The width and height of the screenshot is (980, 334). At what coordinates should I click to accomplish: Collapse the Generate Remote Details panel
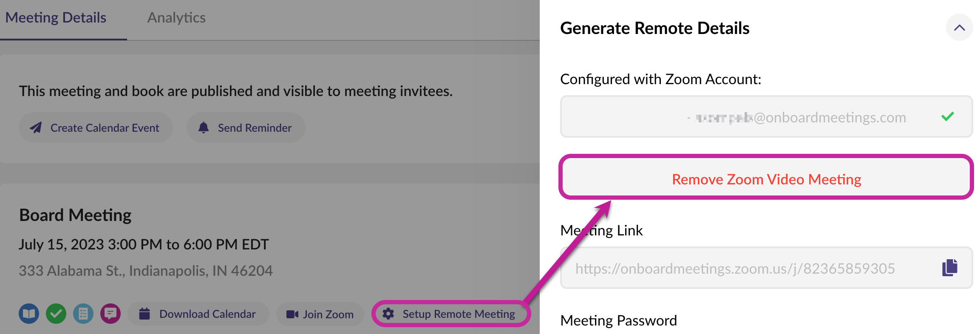click(959, 28)
